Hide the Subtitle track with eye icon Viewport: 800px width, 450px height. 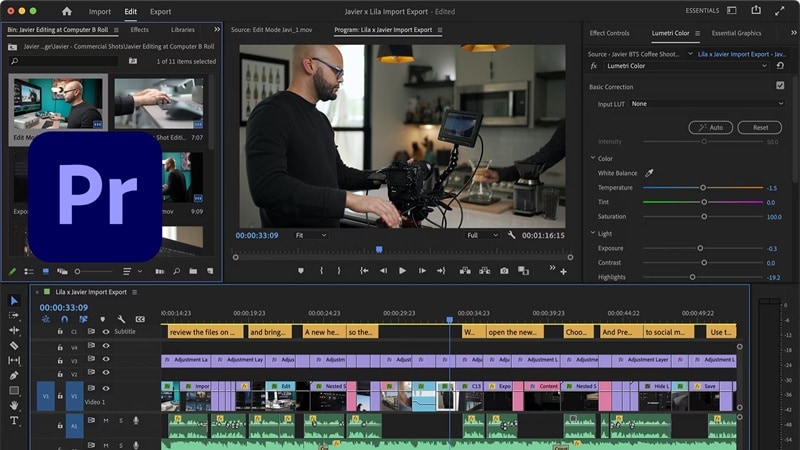pyautogui.click(x=106, y=331)
